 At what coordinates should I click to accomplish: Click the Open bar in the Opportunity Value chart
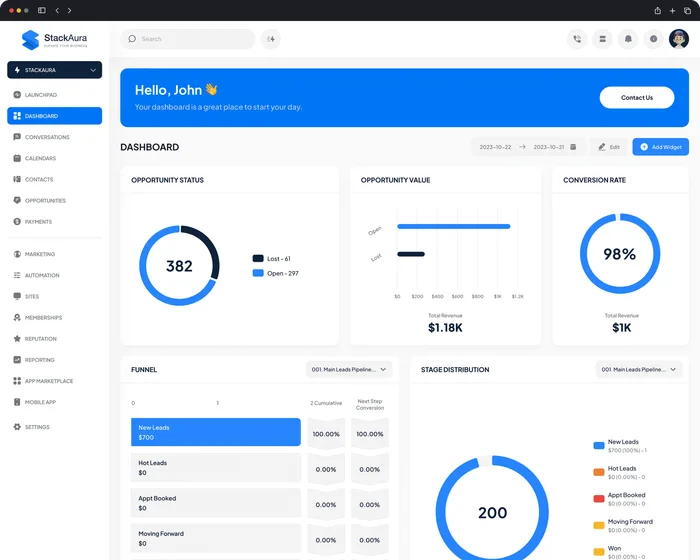coord(454,226)
